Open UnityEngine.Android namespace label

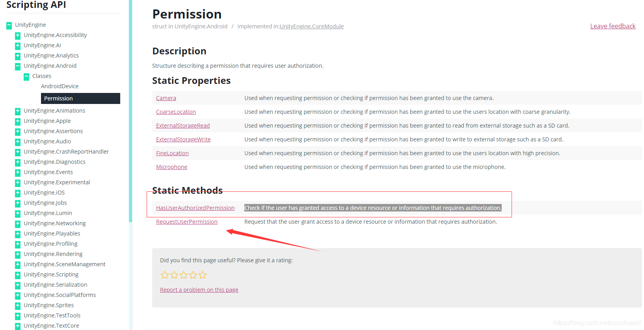pyautogui.click(x=50, y=66)
